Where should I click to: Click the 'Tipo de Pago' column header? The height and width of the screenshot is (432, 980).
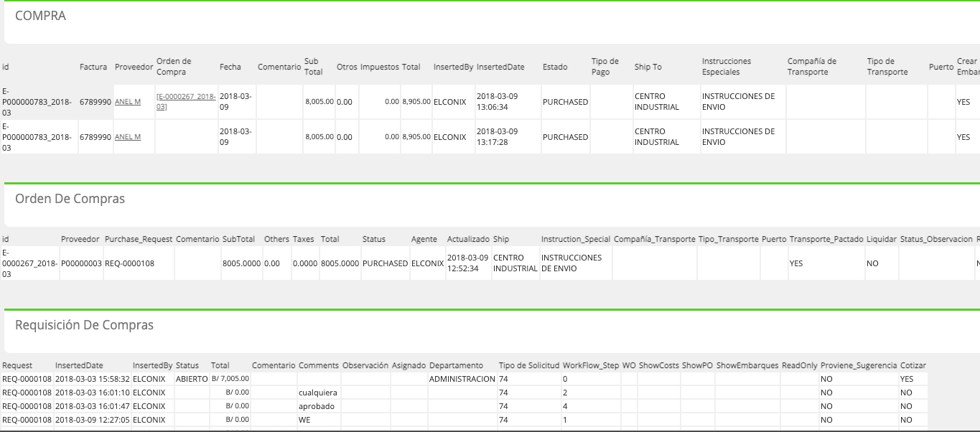(x=605, y=67)
